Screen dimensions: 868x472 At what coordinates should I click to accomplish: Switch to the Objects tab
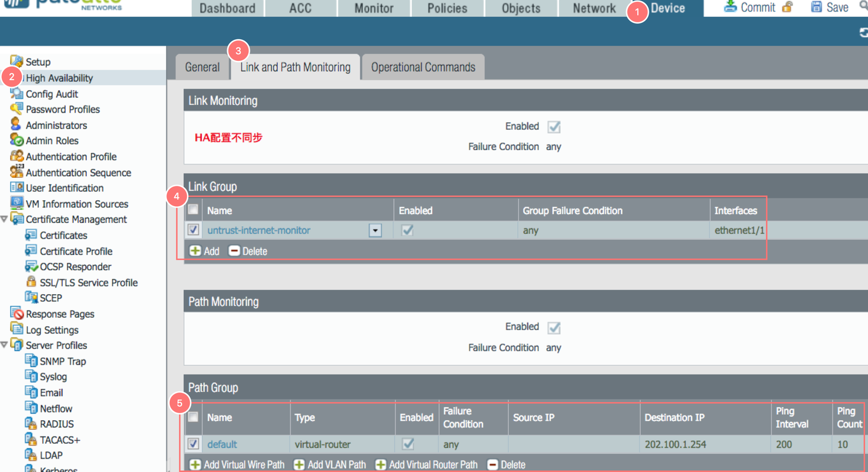(x=521, y=8)
